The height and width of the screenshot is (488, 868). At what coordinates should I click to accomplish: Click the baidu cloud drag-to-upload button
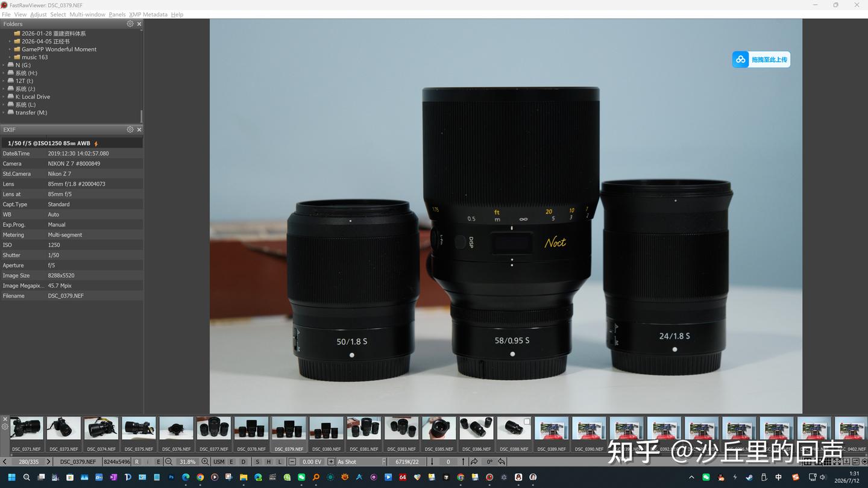coord(761,59)
